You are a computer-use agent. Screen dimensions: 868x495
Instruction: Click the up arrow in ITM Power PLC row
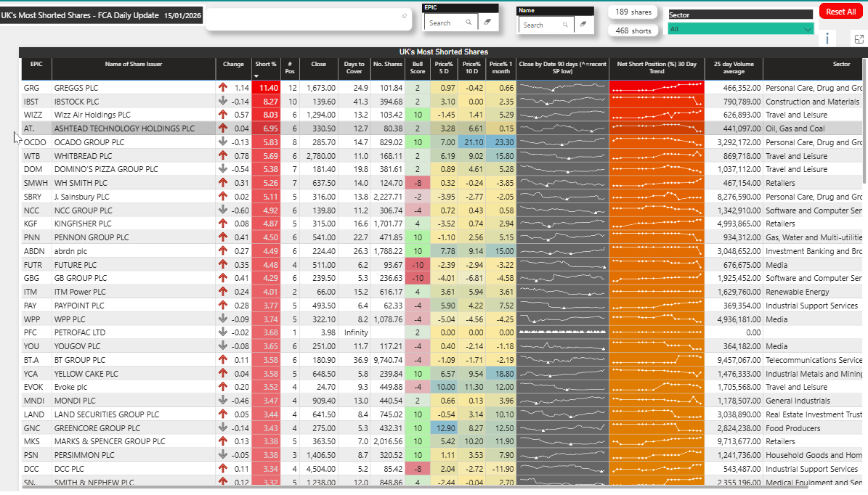pos(223,292)
